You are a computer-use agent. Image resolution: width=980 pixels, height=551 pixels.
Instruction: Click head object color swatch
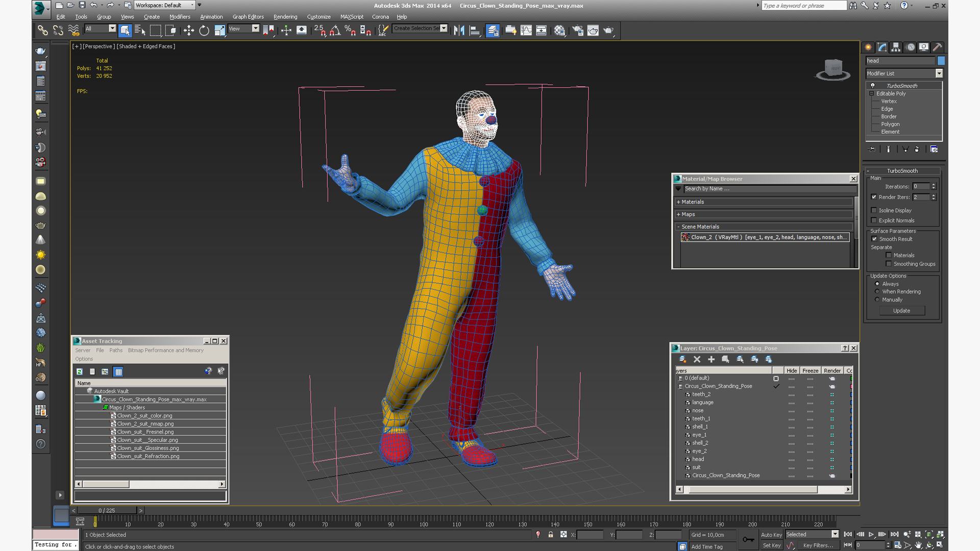[x=941, y=61]
